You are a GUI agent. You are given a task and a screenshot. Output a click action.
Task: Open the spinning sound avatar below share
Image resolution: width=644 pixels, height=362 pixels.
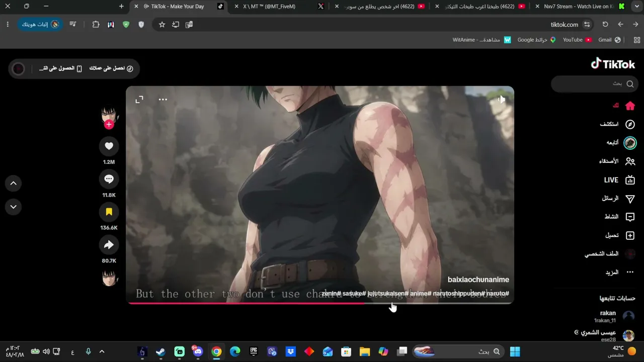click(x=109, y=278)
